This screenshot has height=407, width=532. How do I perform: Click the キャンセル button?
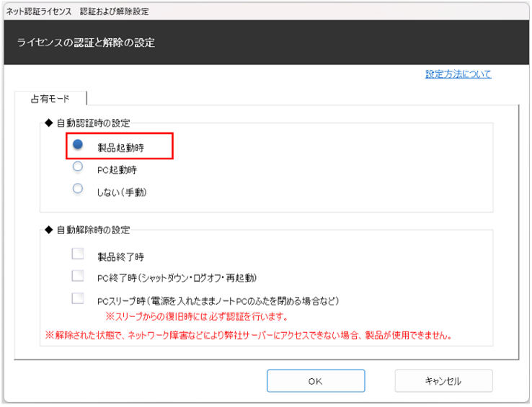443,381
